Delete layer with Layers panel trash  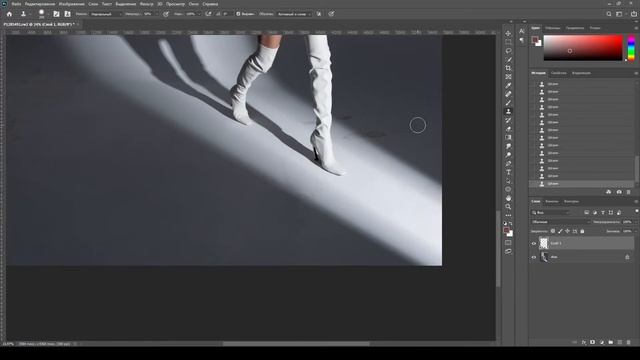(x=629, y=342)
